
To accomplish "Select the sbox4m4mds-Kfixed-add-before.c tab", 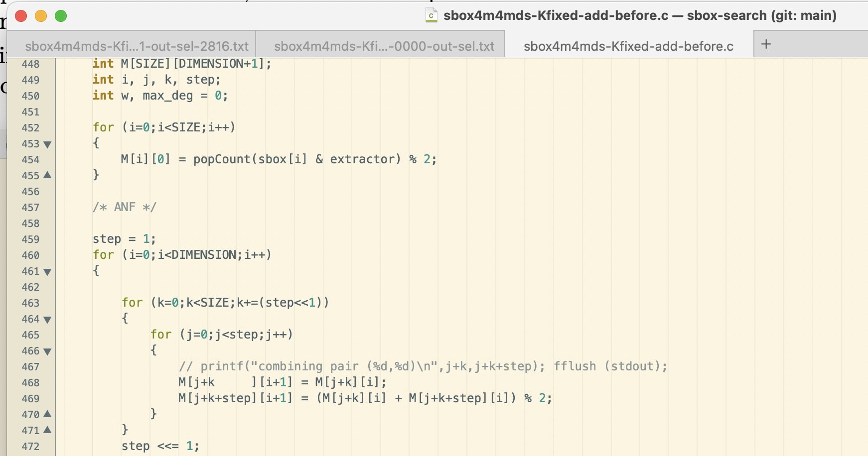I will [x=628, y=46].
